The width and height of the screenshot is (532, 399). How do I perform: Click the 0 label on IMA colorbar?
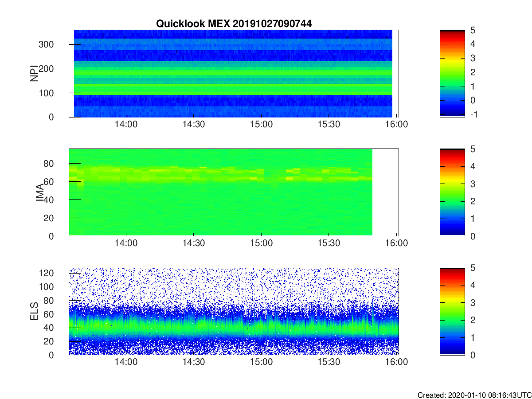coord(473,236)
